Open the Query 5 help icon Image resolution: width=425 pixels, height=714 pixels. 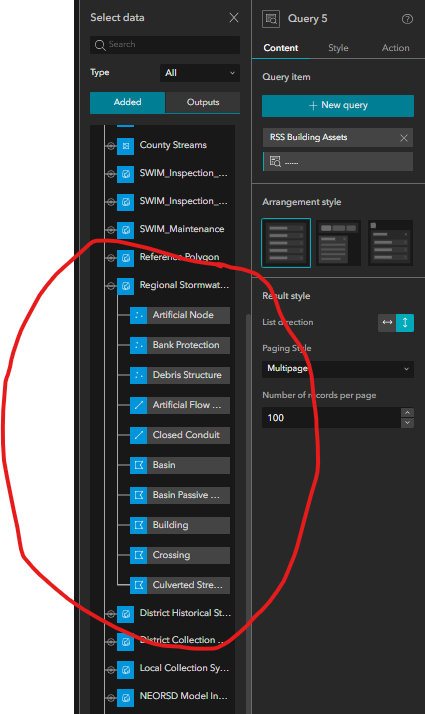[407, 19]
